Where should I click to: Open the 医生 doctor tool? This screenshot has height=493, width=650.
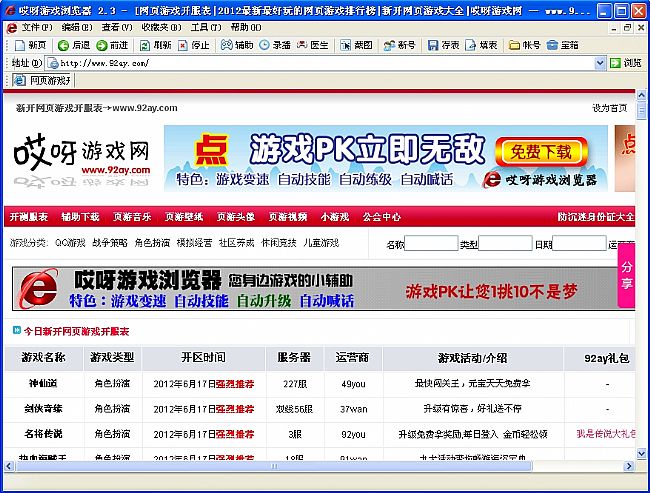(313, 45)
